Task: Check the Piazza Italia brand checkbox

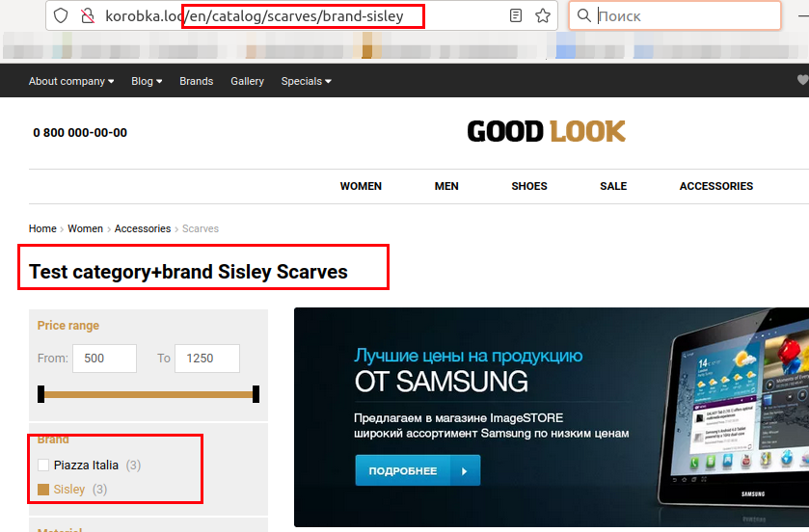Action: tap(43, 465)
